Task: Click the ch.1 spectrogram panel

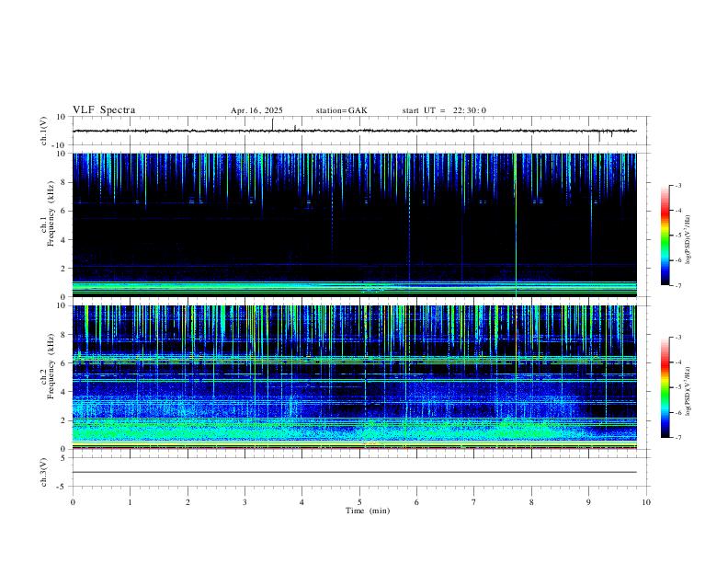Action: point(355,224)
